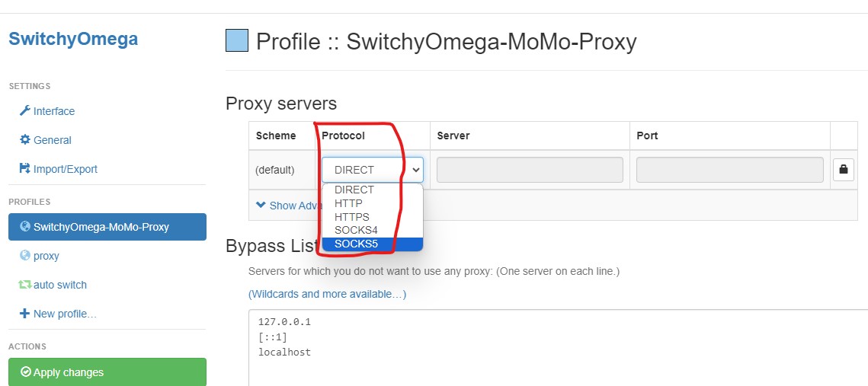Click the lock icon for proxy authentication
The image size is (868, 386).
point(843,170)
